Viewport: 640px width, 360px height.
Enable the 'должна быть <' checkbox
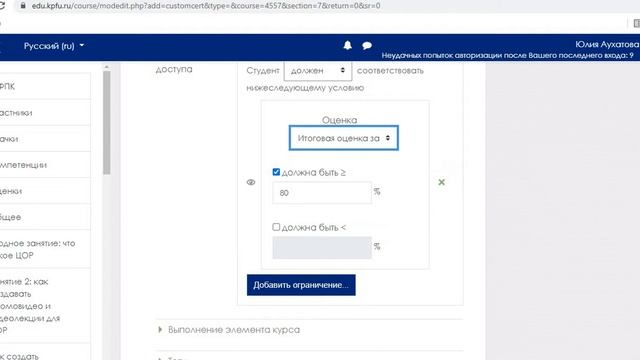tap(276, 227)
